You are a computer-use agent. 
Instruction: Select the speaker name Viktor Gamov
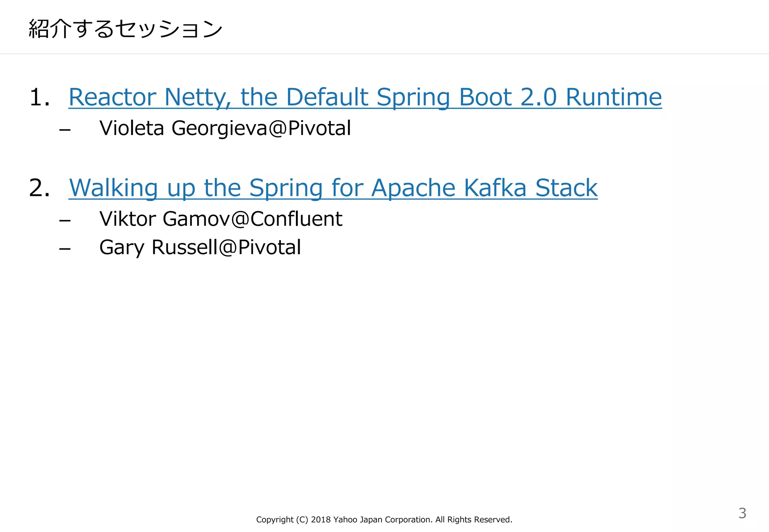(x=164, y=219)
